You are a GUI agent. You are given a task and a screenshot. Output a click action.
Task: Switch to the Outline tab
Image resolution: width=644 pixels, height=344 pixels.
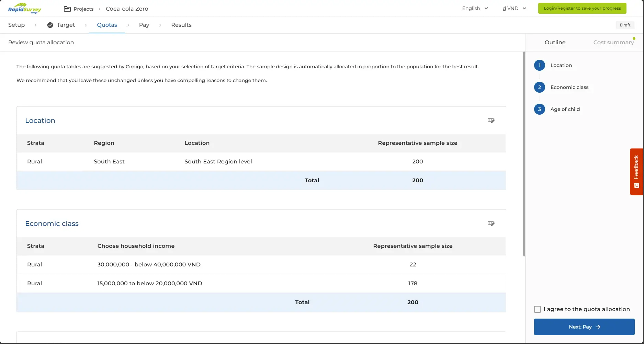click(555, 42)
